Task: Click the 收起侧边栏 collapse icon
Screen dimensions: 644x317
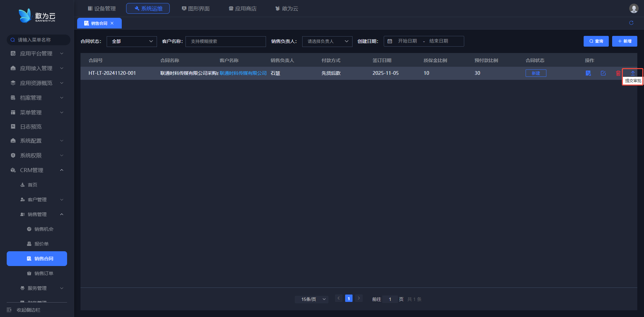Action: (9, 310)
